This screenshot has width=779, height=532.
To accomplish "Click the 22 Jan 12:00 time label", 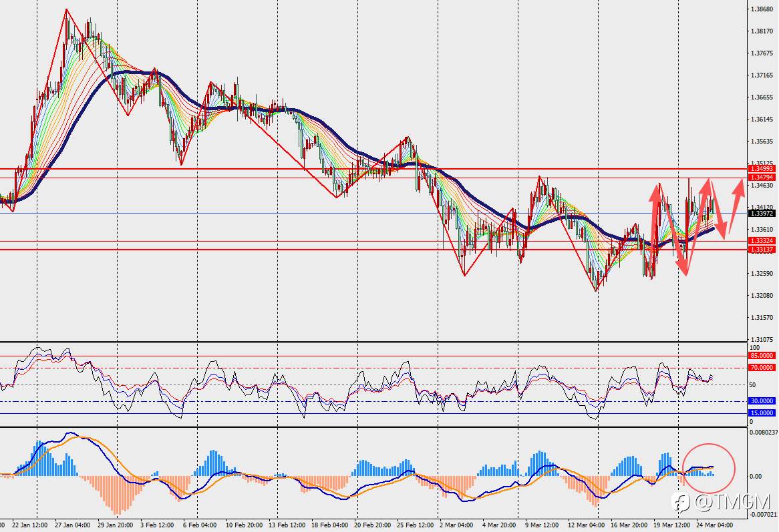I will click(30, 525).
